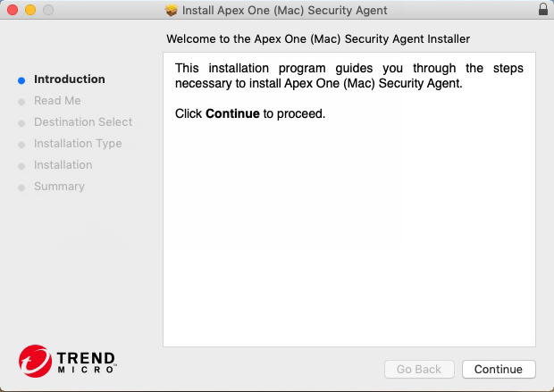Click the gray bullet beside Summary
Screen dimensions: 554x392
(x=21, y=188)
